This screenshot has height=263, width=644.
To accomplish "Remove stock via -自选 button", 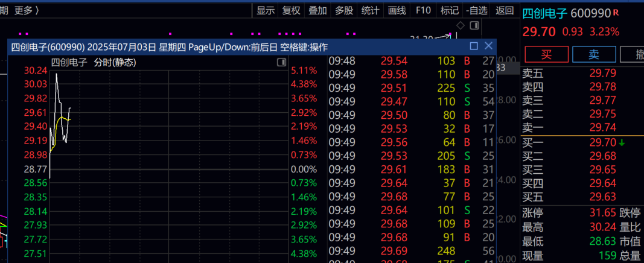I will point(477,11).
